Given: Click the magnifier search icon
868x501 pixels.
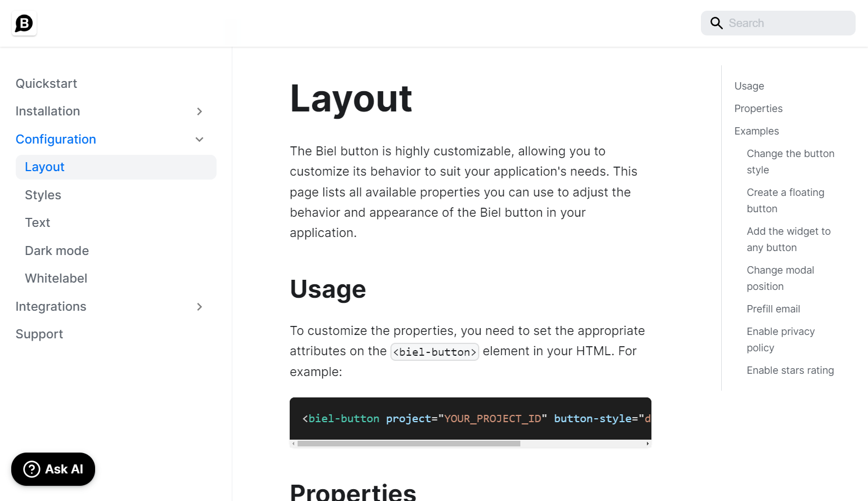Looking at the screenshot, I should [716, 23].
